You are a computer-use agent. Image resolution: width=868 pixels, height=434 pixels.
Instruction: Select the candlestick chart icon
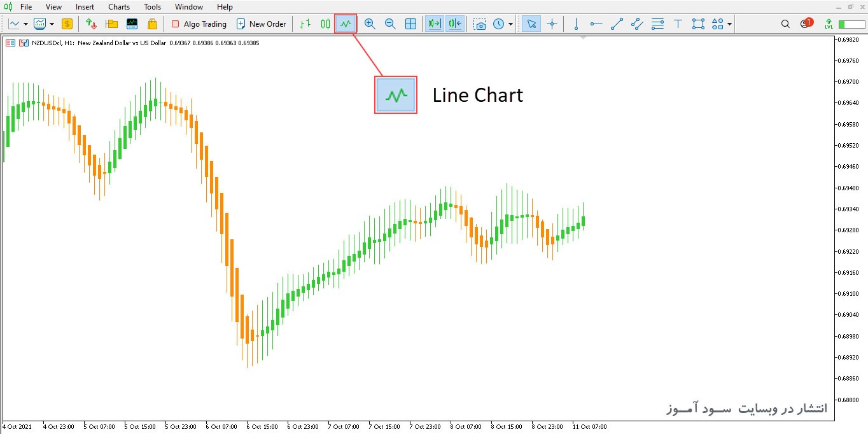point(325,24)
